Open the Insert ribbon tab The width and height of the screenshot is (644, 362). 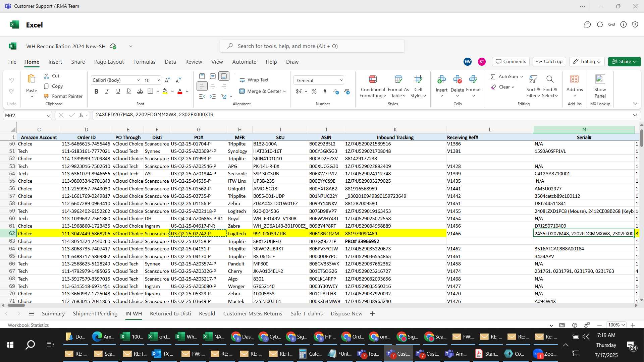click(55, 62)
